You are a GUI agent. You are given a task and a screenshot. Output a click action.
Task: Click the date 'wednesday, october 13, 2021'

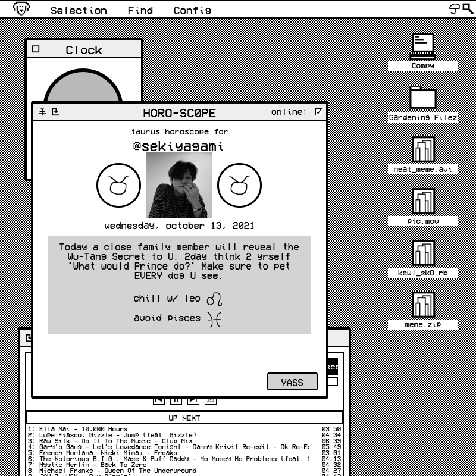click(x=180, y=226)
